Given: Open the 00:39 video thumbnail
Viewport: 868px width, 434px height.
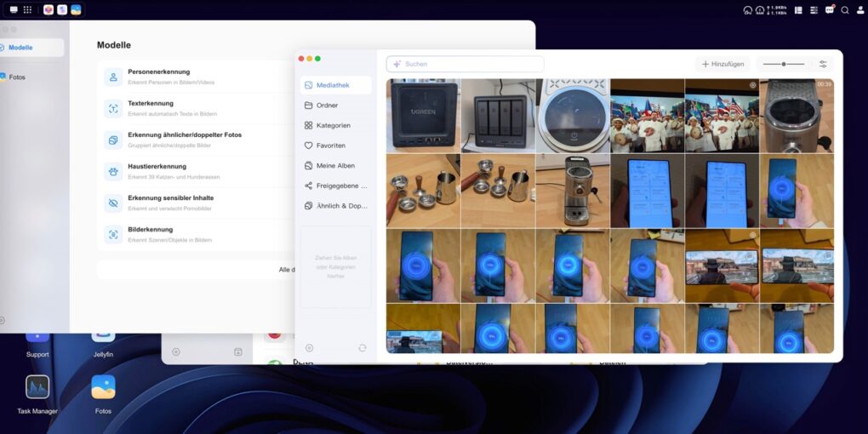Looking at the screenshot, I should (x=797, y=116).
